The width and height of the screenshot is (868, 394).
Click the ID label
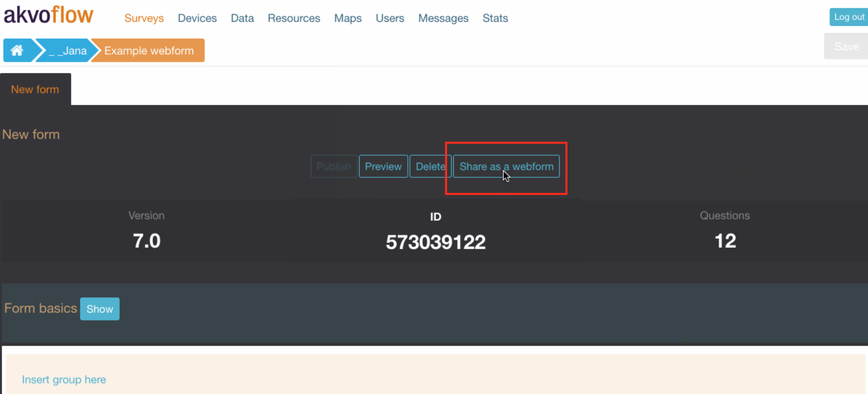[436, 217]
